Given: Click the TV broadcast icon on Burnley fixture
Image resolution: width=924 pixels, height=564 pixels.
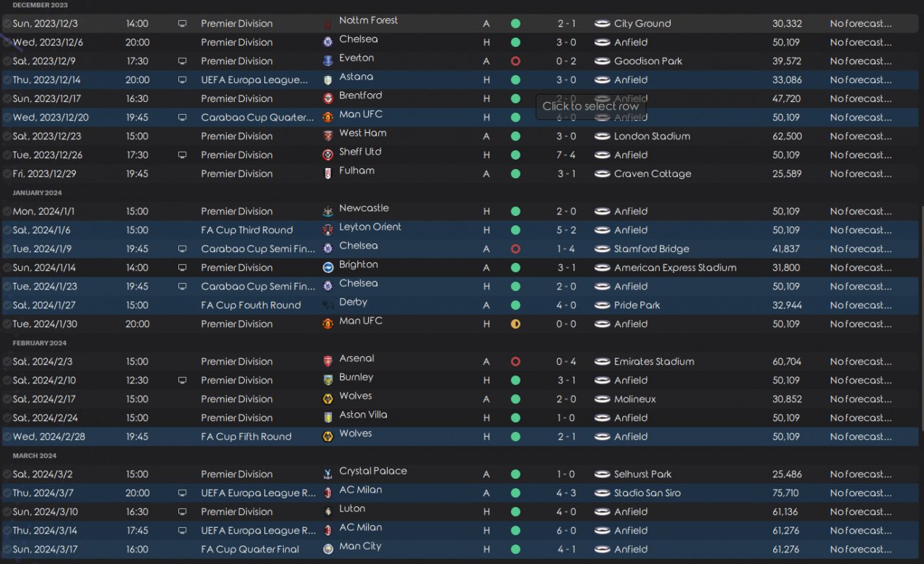Looking at the screenshot, I should 182,380.
